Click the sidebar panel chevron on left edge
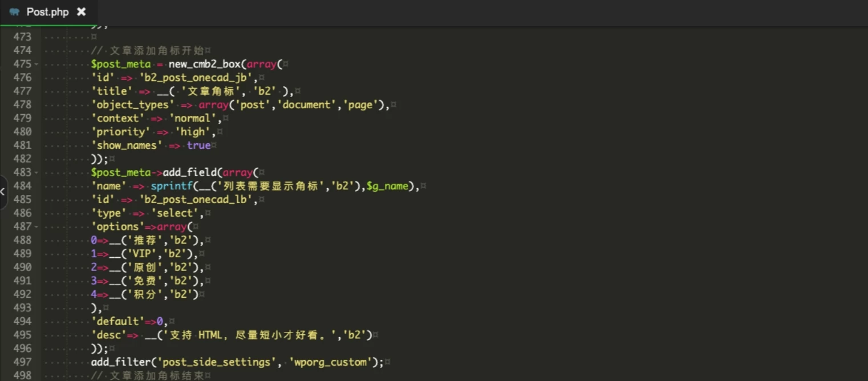Viewport: 868px width, 381px height. pos(3,192)
